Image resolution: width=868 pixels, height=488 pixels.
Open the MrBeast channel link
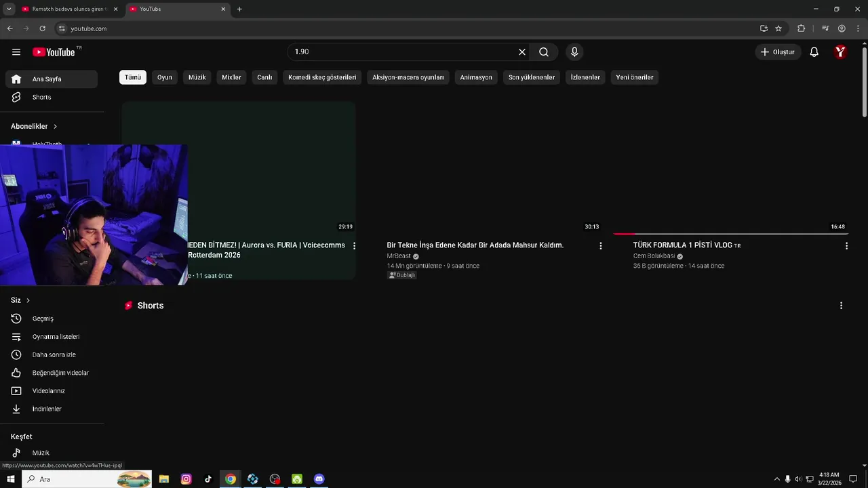tap(399, 256)
